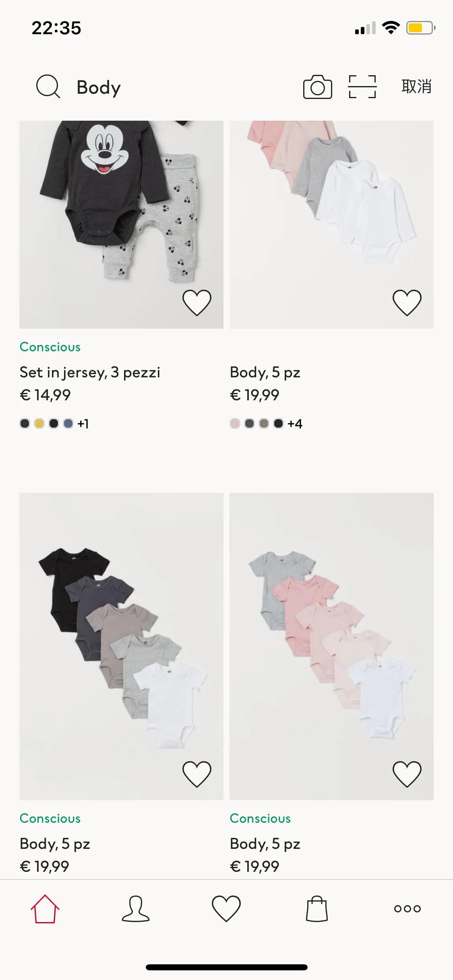Open the barcode scanner icon

[362, 86]
